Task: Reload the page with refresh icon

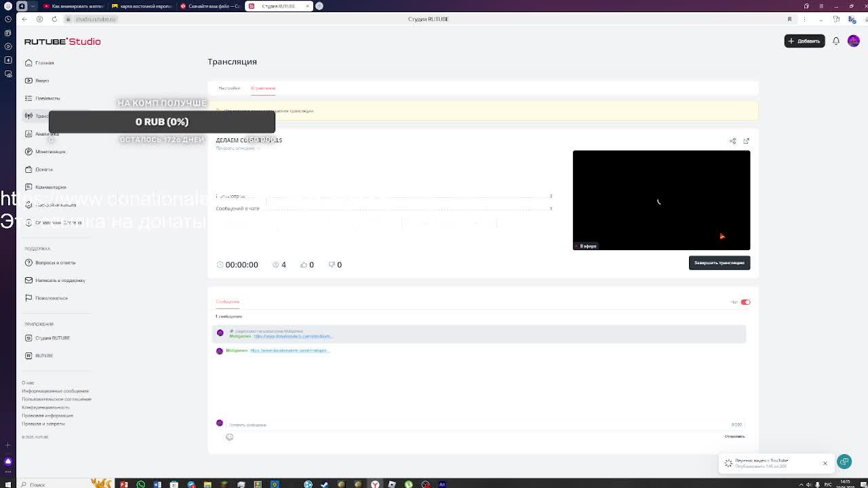Action: tap(54, 19)
